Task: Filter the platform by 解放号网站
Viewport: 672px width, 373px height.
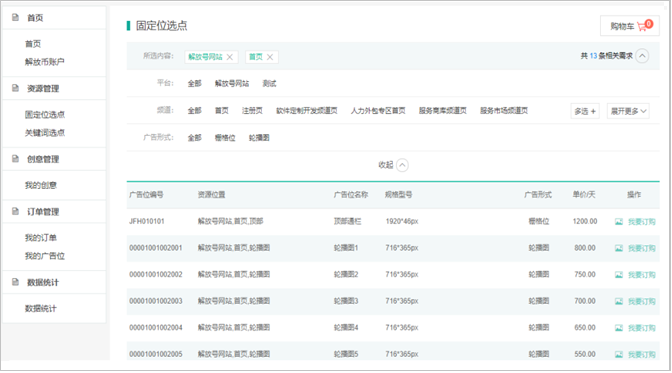Action: [232, 84]
